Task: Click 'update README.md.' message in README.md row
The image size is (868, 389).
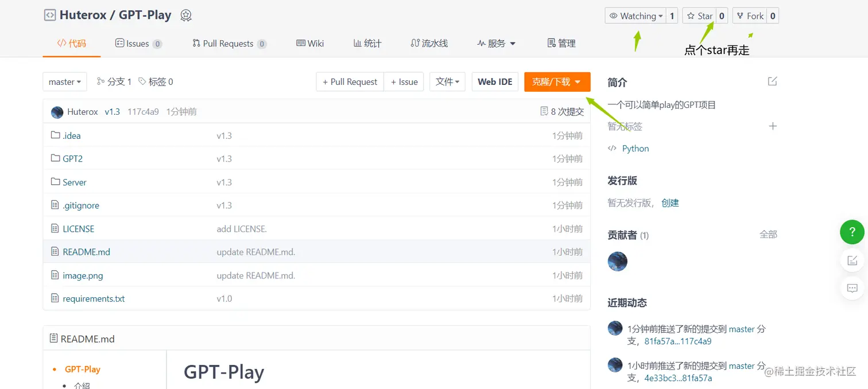Action: (x=256, y=251)
